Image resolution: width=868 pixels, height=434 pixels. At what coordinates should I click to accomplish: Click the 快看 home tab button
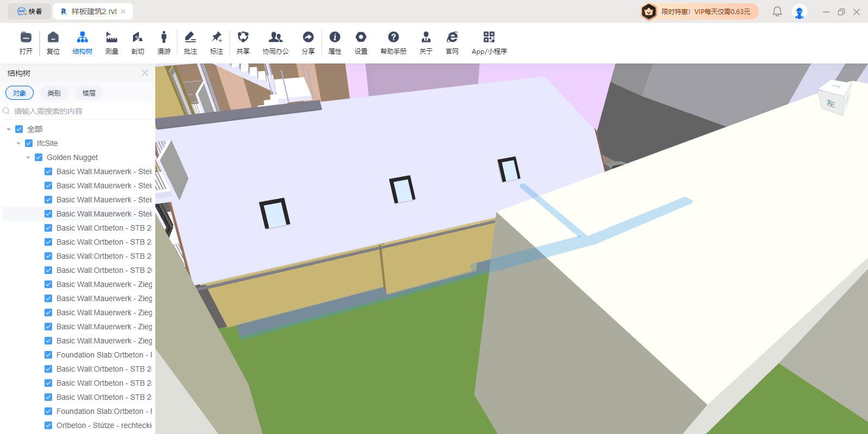coord(30,11)
